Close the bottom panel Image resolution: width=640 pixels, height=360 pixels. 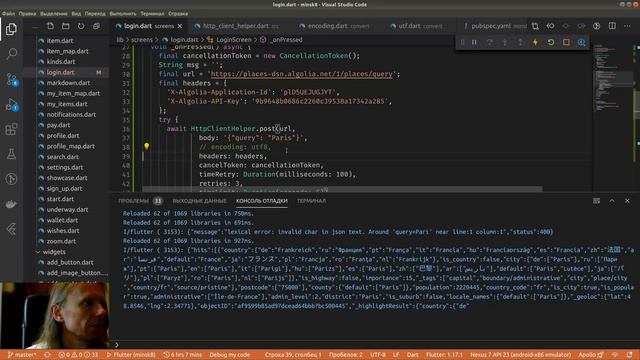pos(627,201)
